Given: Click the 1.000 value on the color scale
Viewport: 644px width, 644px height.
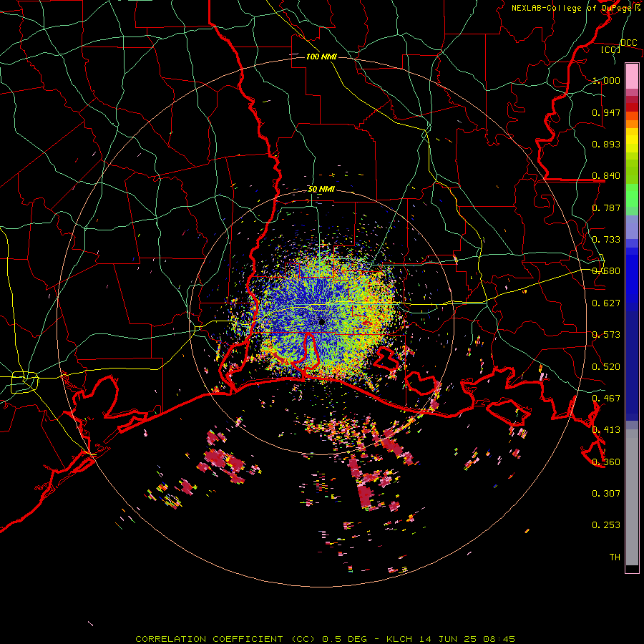Looking at the screenshot, I should click(x=606, y=80).
